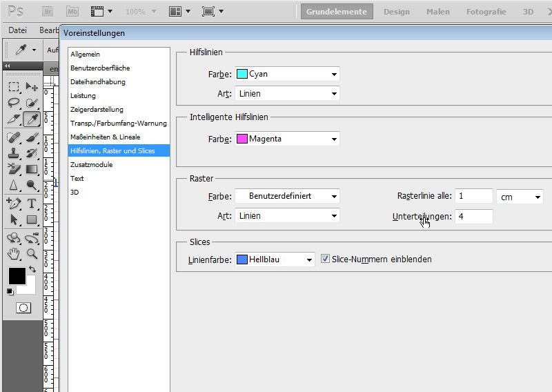The image size is (552, 392).
Task: Activate the Hand tool
Action: pos(14,253)
